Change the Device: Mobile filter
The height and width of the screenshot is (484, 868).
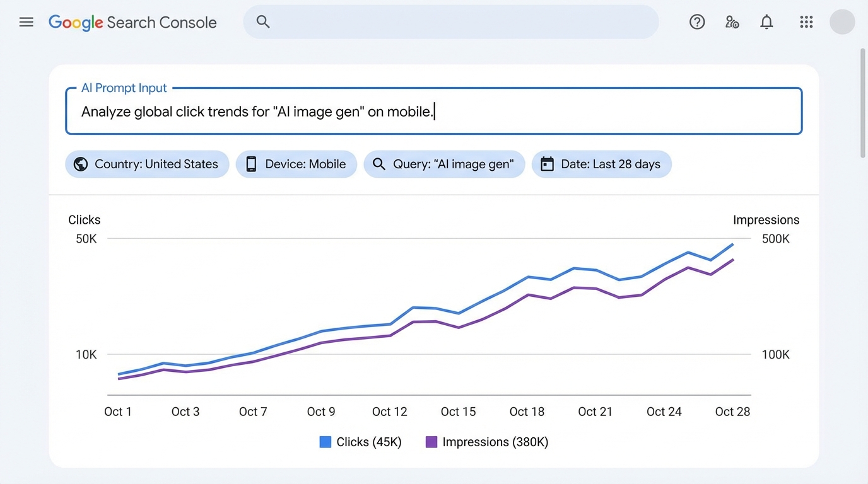point(296,164)
